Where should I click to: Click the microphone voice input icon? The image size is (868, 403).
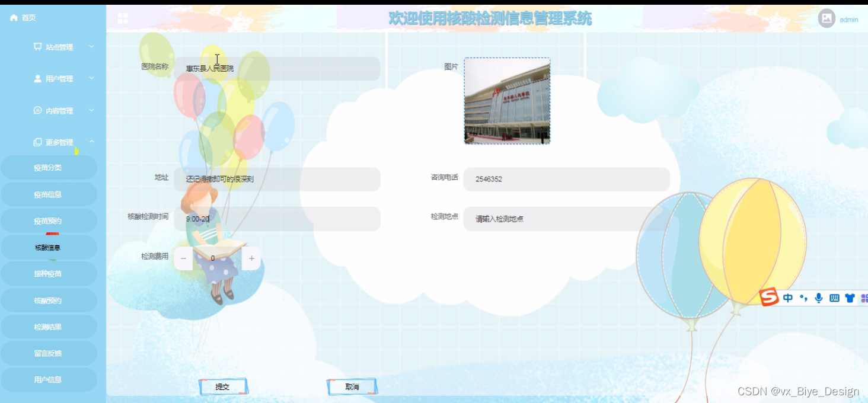pyautogui.click(x=819, y=298)
